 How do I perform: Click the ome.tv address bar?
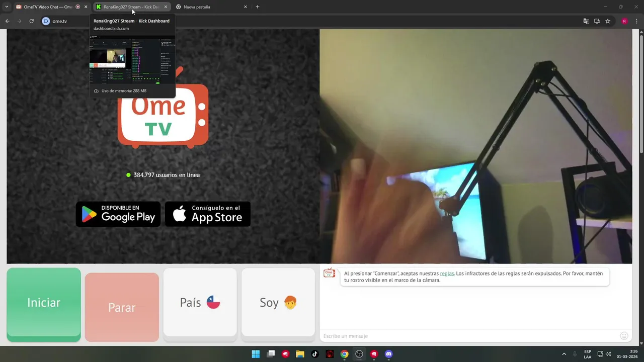tap(322, 21)
